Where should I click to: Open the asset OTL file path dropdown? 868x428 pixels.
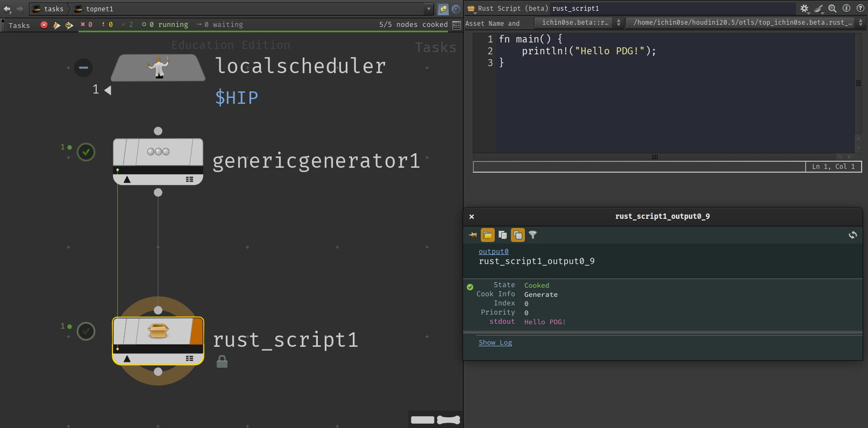point(746,23)
